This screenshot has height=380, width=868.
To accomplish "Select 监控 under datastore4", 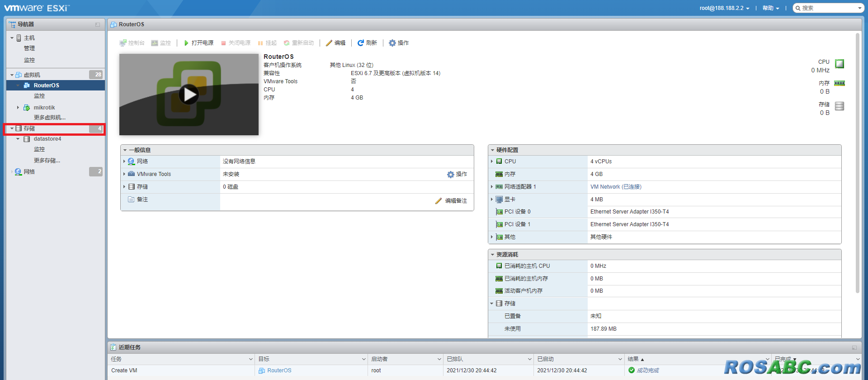I will tap(39, 149).
